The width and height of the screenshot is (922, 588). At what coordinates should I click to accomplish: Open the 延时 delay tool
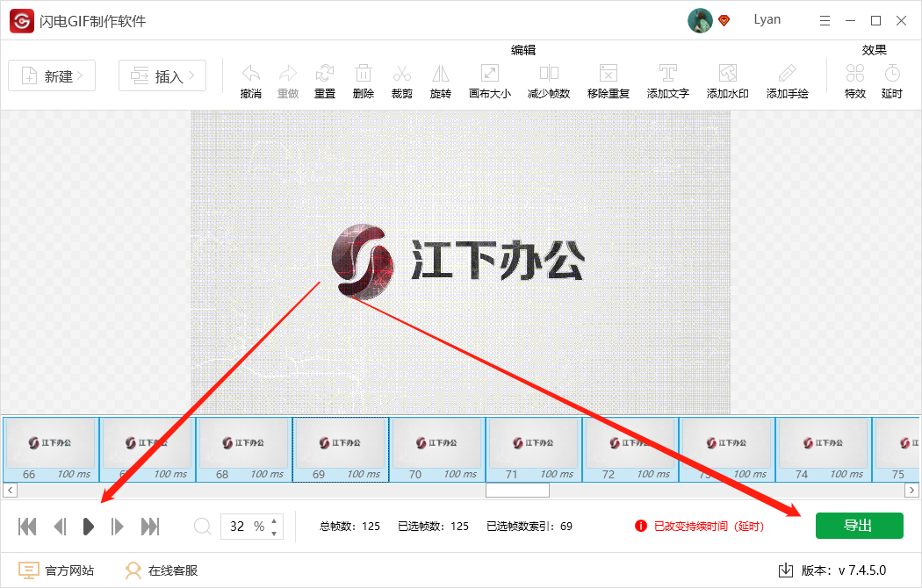click(x=892, y=74)
